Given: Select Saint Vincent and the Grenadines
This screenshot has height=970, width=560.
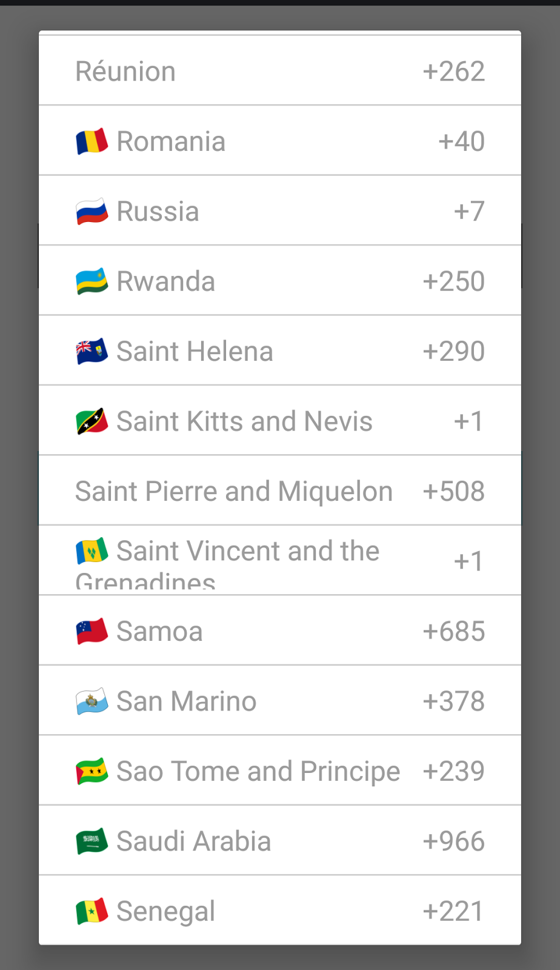Looking at the screenshot, I should [x=247, y=552].
